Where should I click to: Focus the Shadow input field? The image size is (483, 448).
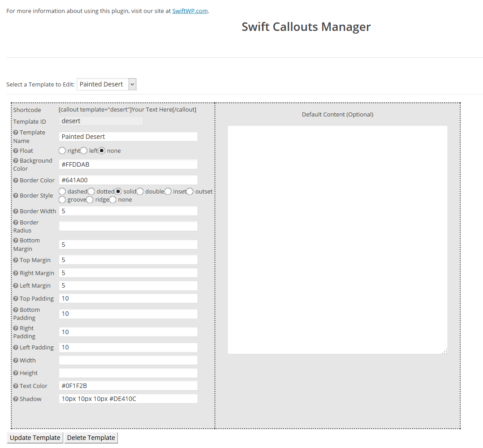pyautogui.click(x=128, y=399)
